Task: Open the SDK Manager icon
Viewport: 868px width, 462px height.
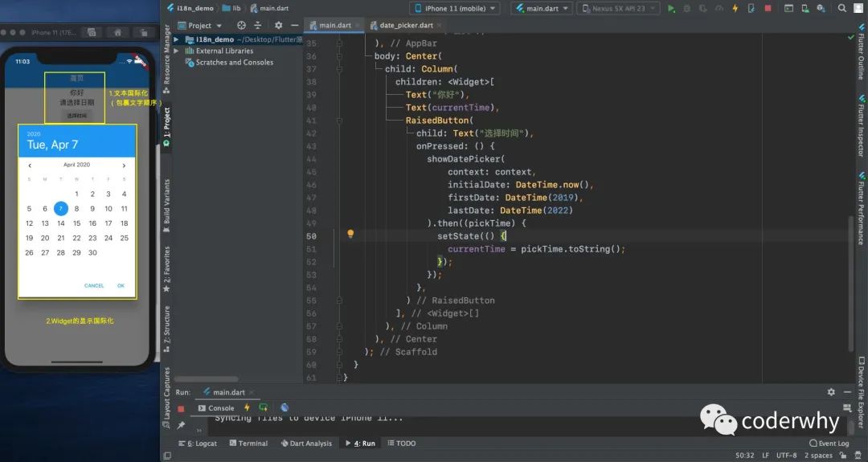Action: (821, 8)
